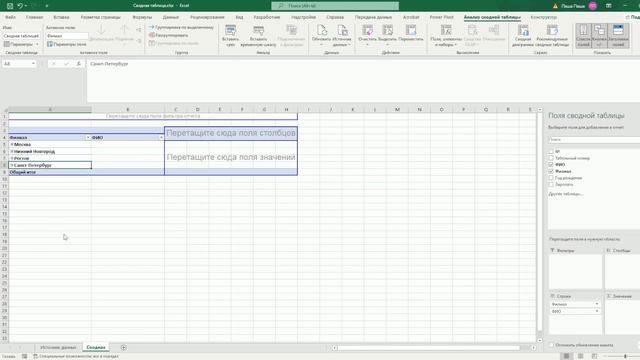Click Разгруппировать in the Группа section

click(x=169, y=35)
